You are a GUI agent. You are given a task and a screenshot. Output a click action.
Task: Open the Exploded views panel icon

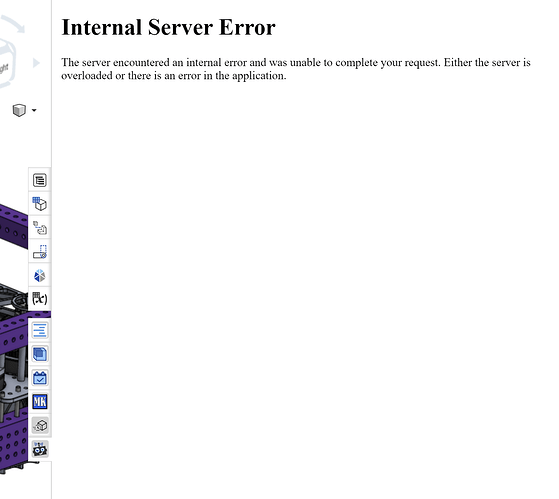click(40, 228)
